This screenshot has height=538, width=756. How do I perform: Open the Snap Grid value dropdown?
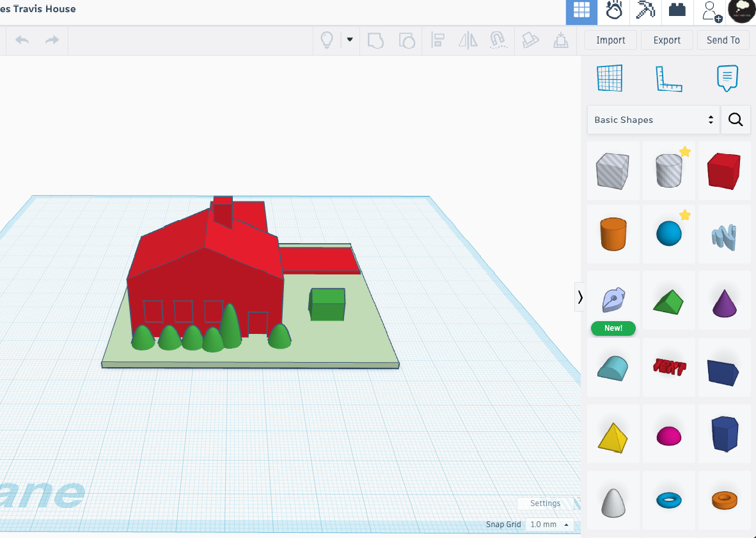549,525
